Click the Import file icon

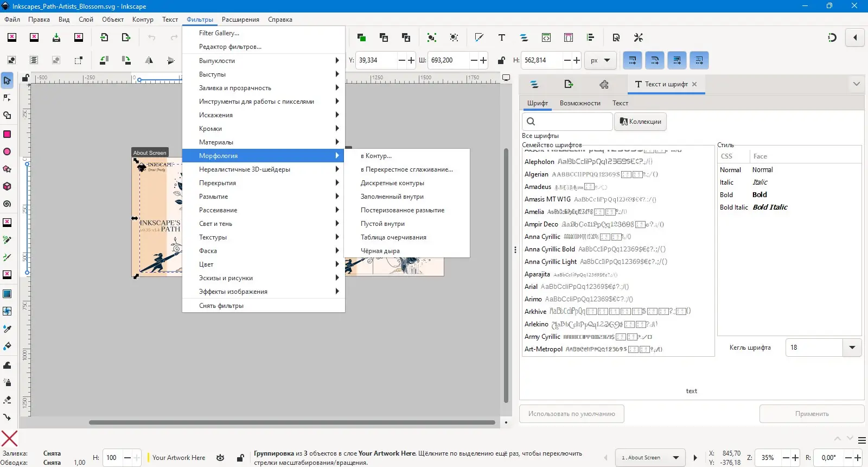(104, 37)
